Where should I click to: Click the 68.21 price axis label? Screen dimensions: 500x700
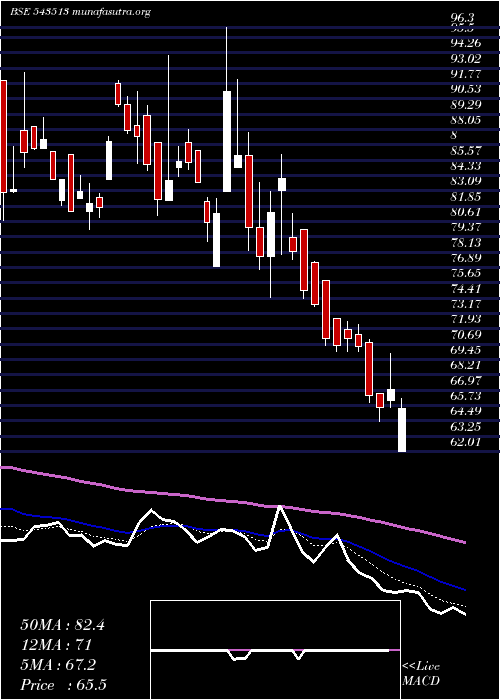click(x=467, y=365)
